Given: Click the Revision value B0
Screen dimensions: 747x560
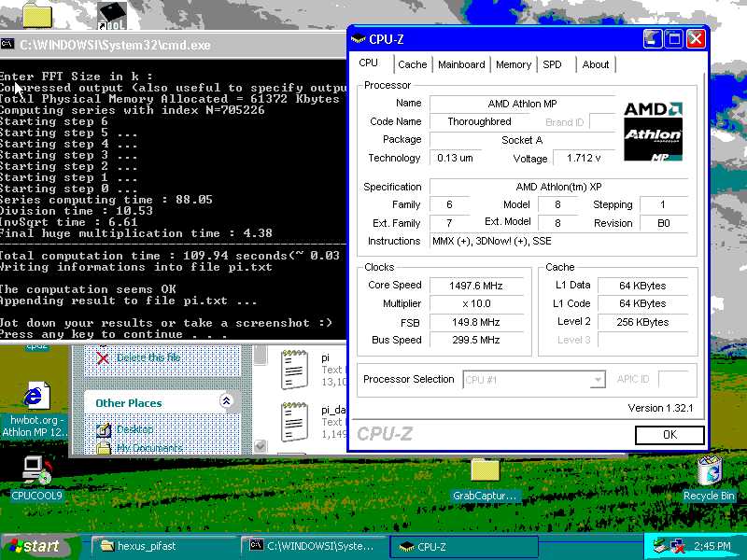Looking at the screenshot, I should [x=664, y=223].
